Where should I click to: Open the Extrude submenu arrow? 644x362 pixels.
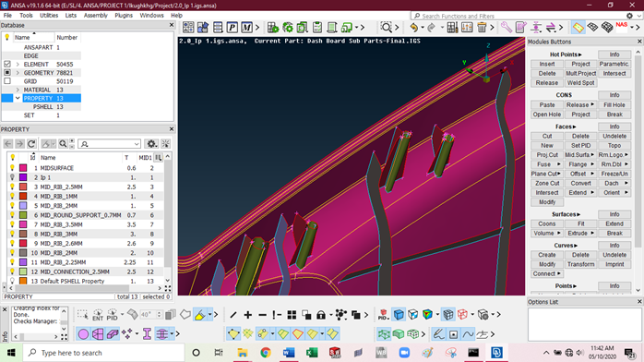(592, 234)
